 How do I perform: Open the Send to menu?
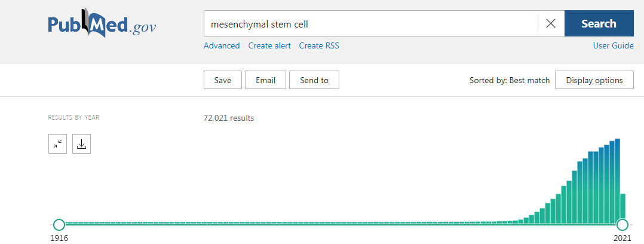point(314,80)
